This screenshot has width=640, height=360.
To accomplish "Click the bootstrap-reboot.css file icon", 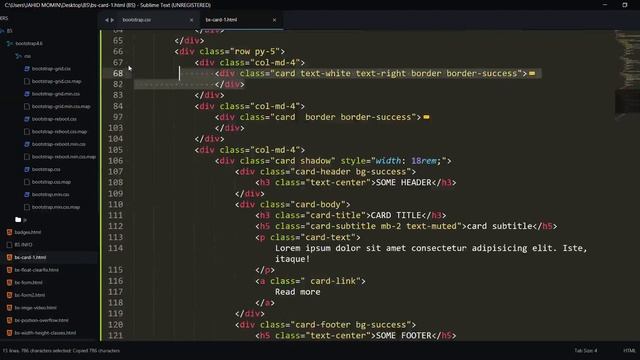I will pos(27,119).
